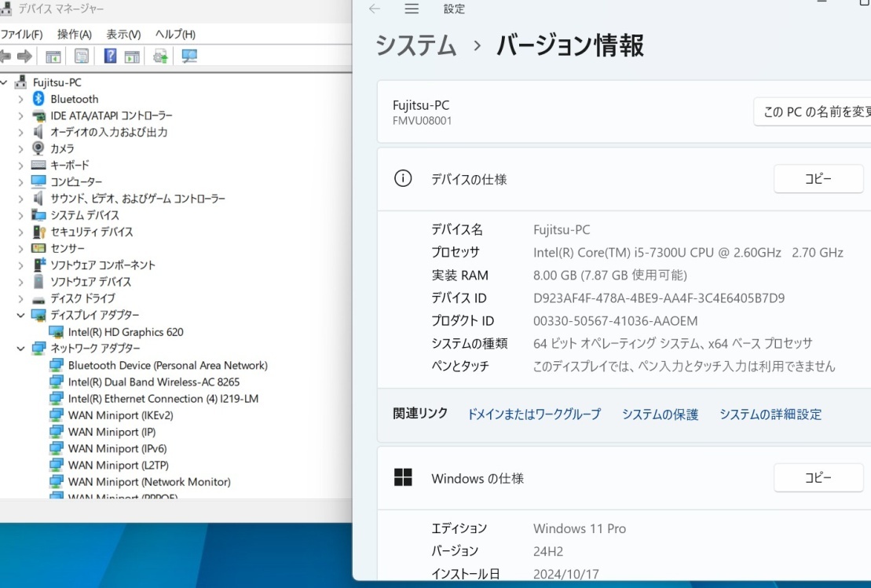Viewport: 871px width, 588px height.
Task: Expand the キーボード category
Action: tap(20, 166)
